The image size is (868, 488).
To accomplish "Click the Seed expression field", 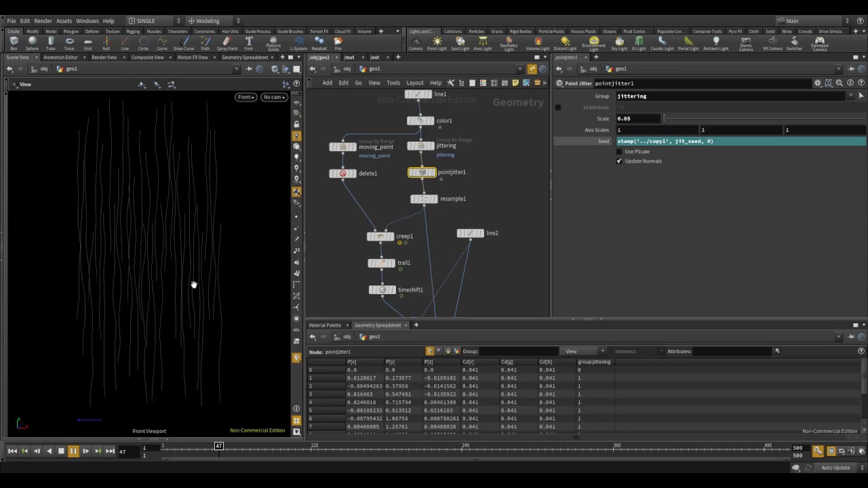I will click(x=741, y=141).
